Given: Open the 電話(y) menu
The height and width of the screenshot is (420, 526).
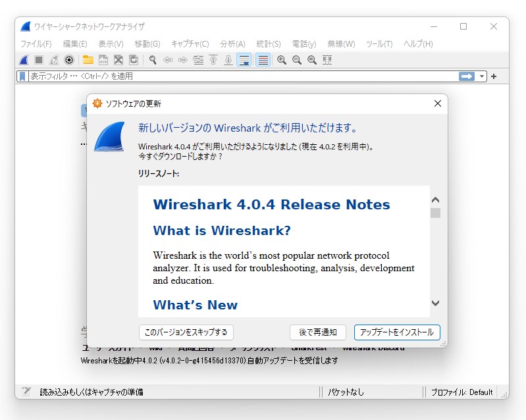Looking at the screenshot, I should (304, 44).
